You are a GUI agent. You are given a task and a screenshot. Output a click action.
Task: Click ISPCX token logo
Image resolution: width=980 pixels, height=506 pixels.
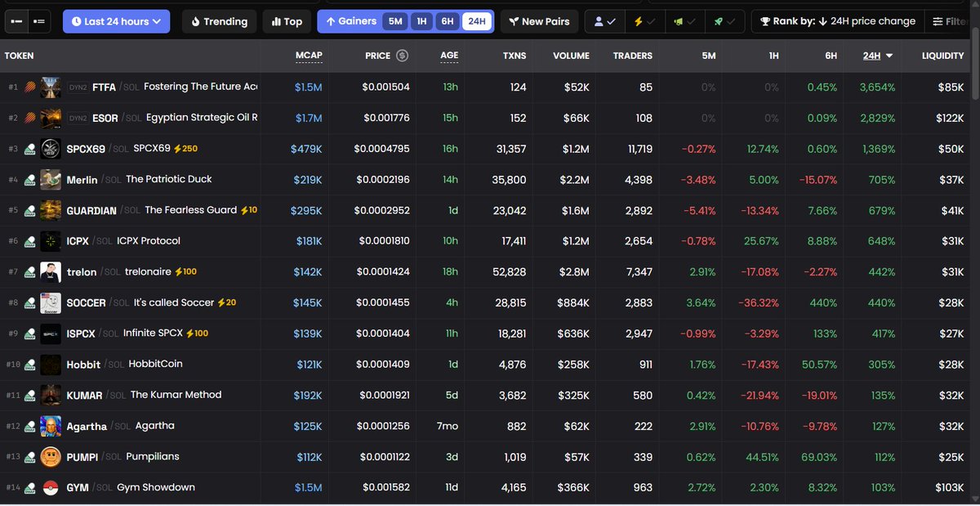point(51,334)
